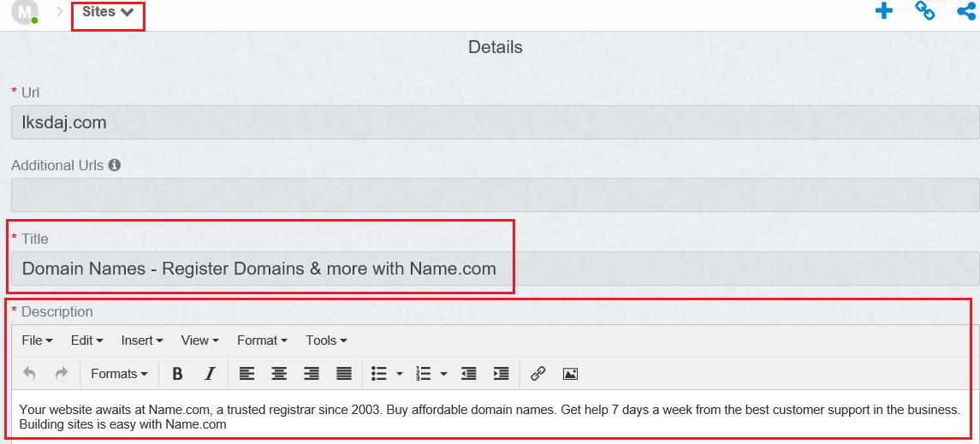Open numbered list style dropdown arrow

(443, 374)
